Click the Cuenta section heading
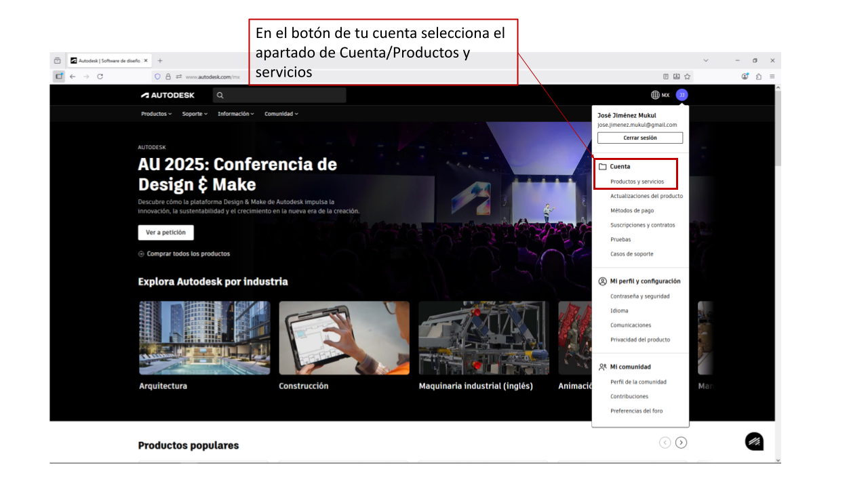This screenshot has height=488, width=868. (620, 166)
